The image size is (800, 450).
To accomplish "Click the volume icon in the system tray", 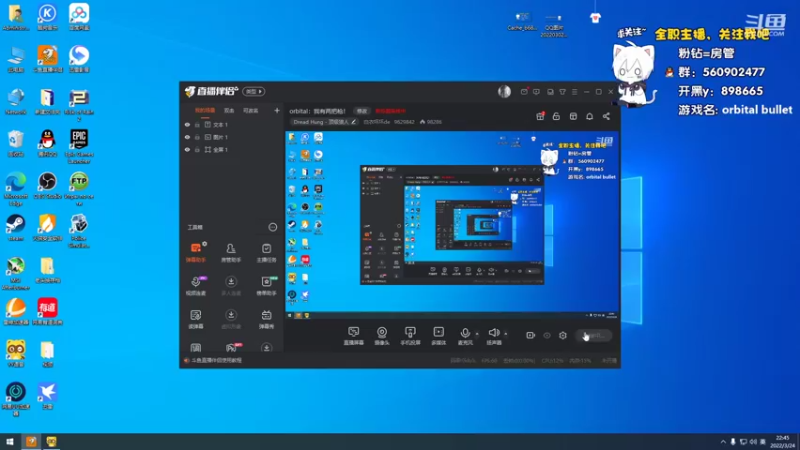I will (x=753, y=442).
